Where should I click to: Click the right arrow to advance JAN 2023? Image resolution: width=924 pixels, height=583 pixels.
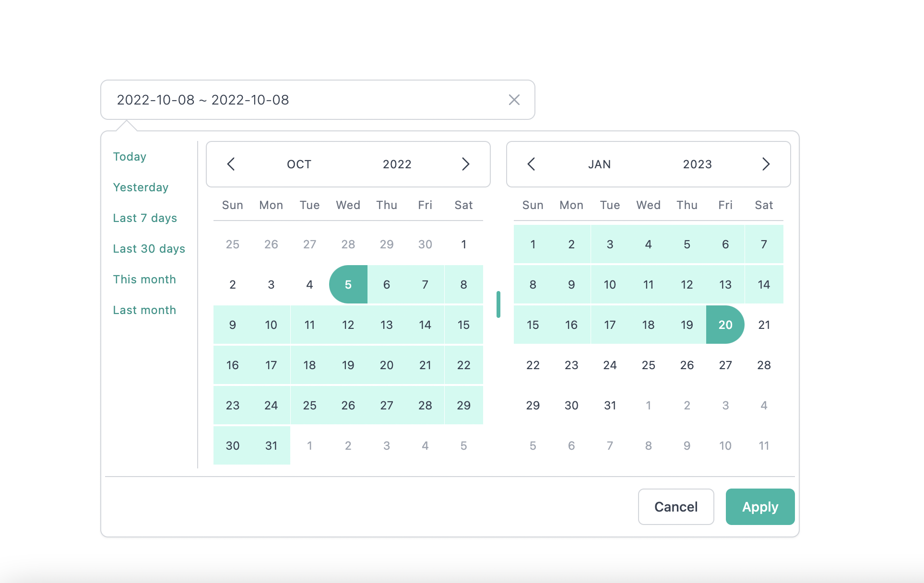(x=764, y=164)
